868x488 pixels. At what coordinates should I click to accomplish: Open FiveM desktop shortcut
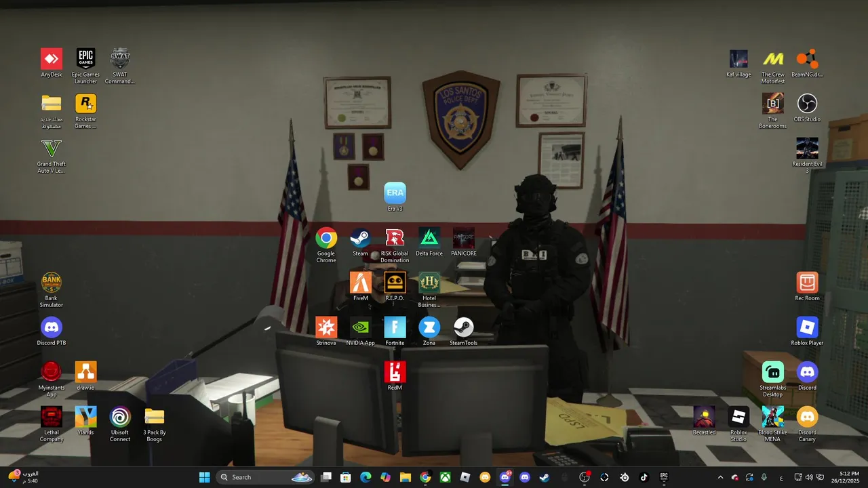coord(360,287)
